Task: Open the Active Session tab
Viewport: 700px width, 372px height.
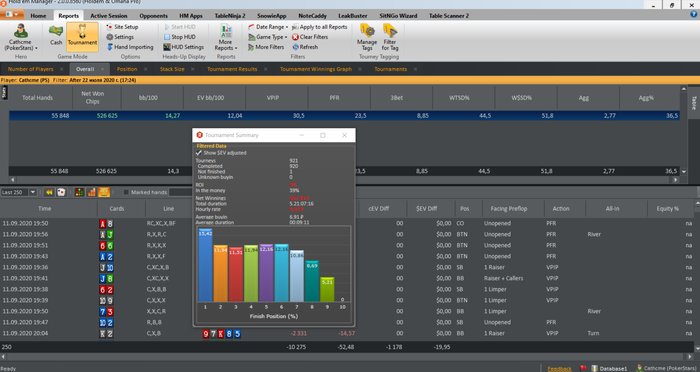Action: pos(109,16)
